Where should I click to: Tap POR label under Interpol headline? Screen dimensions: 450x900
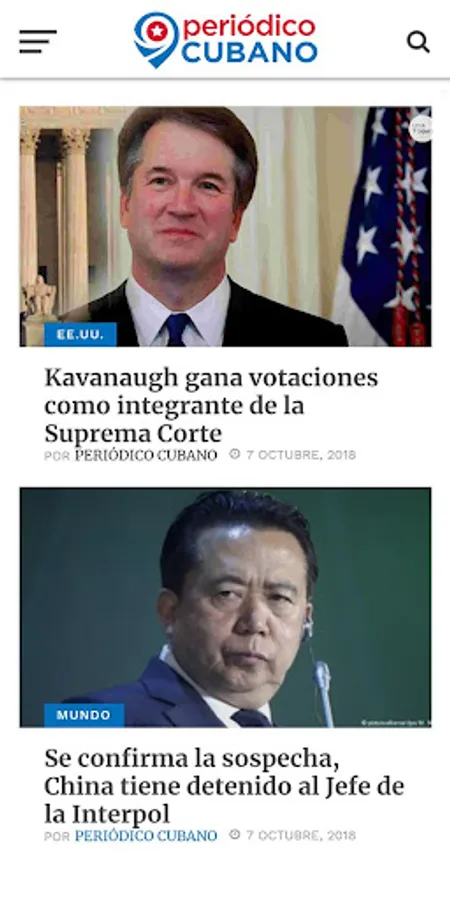57,837
